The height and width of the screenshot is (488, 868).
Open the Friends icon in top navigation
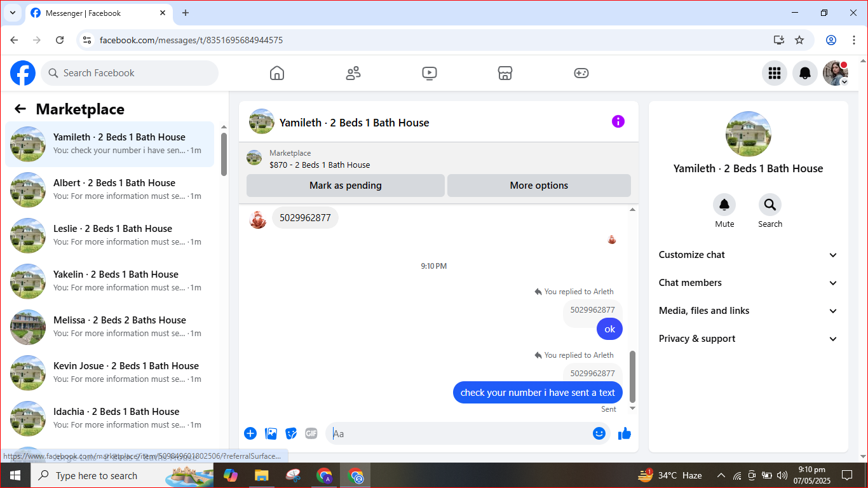point(353,73)
